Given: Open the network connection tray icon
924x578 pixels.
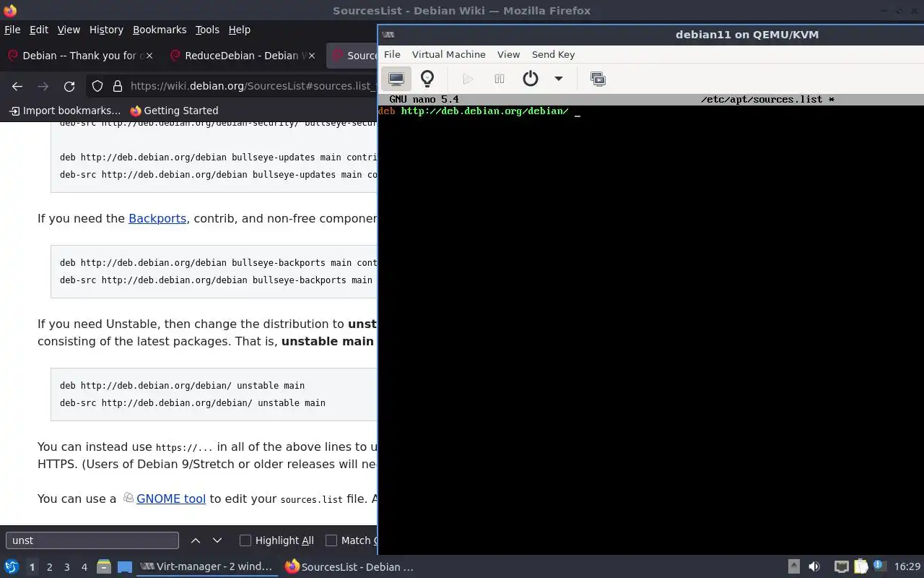Looking at the screenshot, I should coord(841,567).
